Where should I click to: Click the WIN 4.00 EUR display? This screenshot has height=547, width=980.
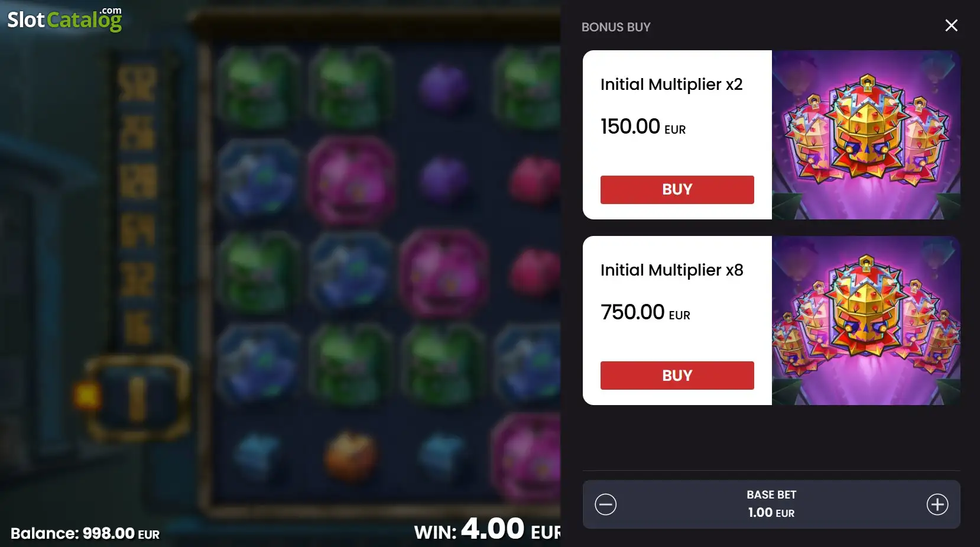click(487, 529)
